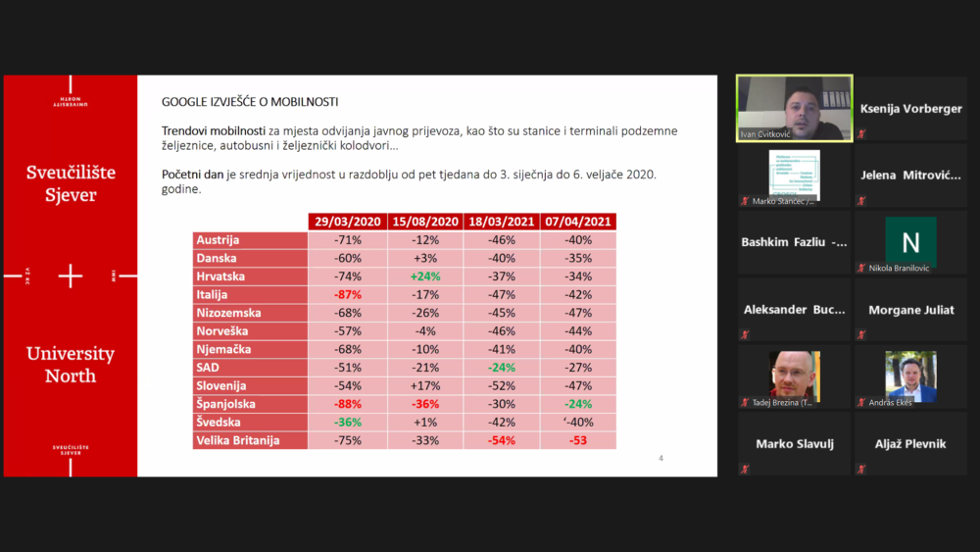Click the Sveučilište Sjever sidebar title
This screenshot has width=980, height=552.
pos(71,183)
